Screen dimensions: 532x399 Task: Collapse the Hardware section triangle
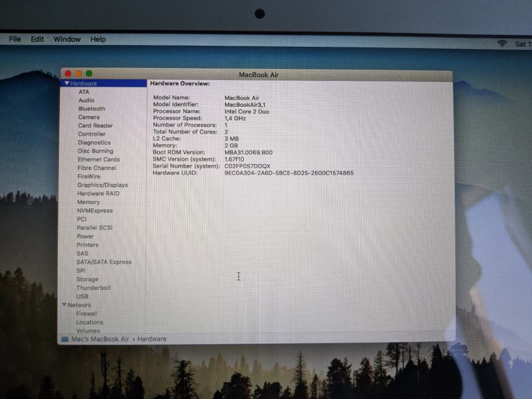coord(67,83)
